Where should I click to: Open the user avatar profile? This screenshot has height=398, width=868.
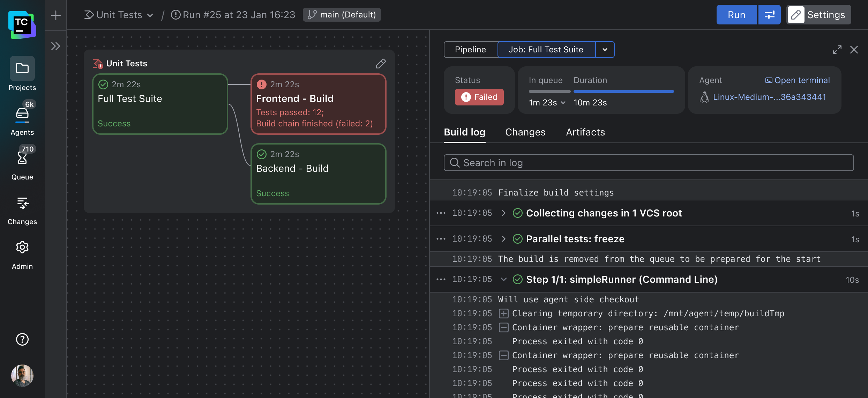tap(22, 376)
